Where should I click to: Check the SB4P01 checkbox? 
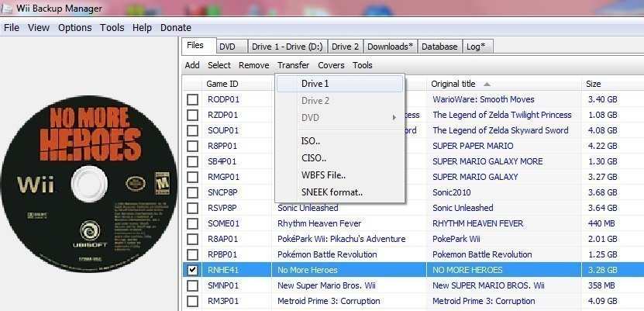(x=192, y=161)
